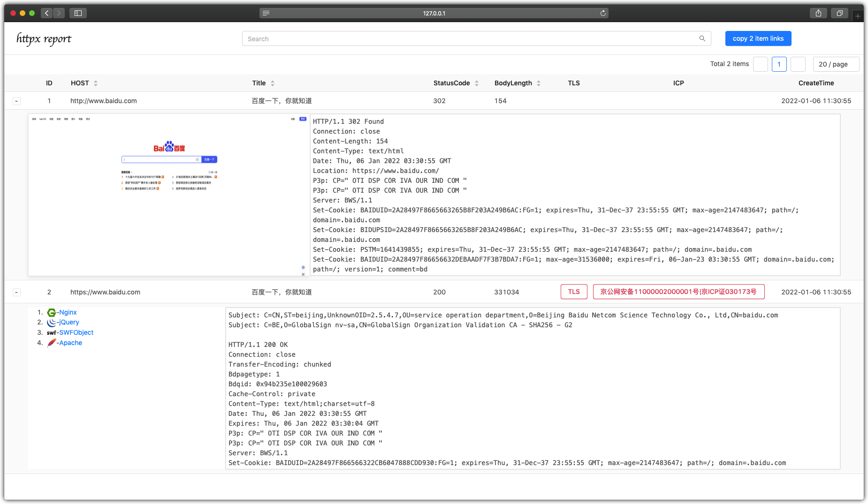
Task: Open the Safari share menu
Action: click(818, 13)
